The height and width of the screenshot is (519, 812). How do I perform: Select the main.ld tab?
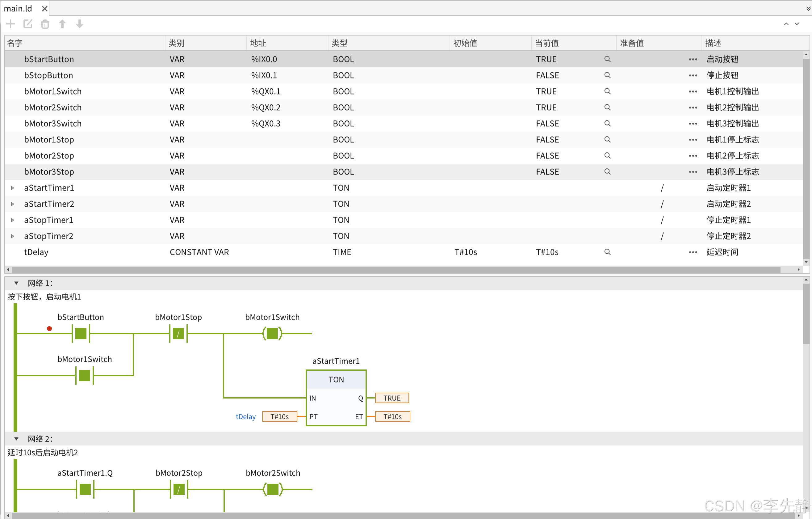18,8
